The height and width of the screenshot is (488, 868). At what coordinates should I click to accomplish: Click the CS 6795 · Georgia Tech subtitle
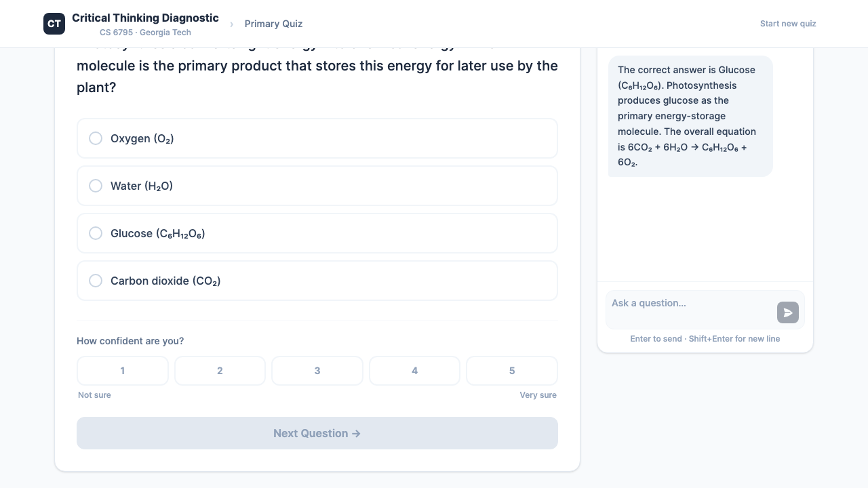[145, 33]
